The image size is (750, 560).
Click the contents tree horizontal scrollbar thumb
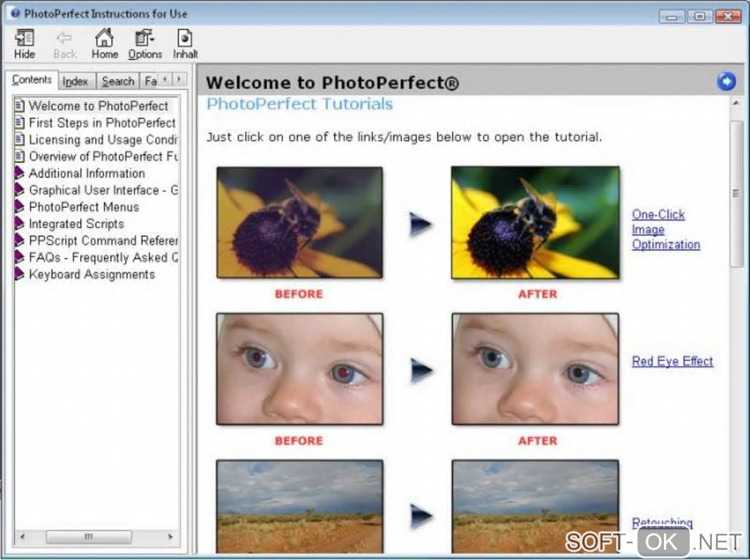coord(88,536)
